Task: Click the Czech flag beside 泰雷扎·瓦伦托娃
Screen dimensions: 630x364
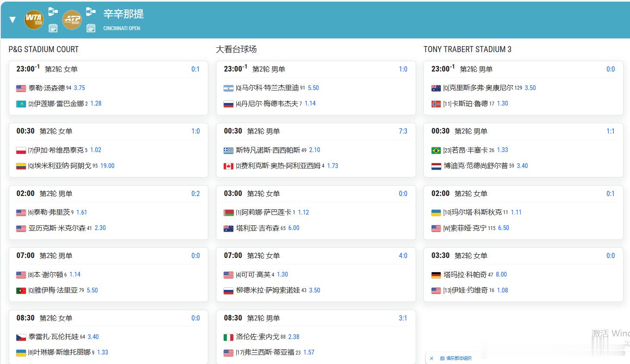Action: (21, 337)
